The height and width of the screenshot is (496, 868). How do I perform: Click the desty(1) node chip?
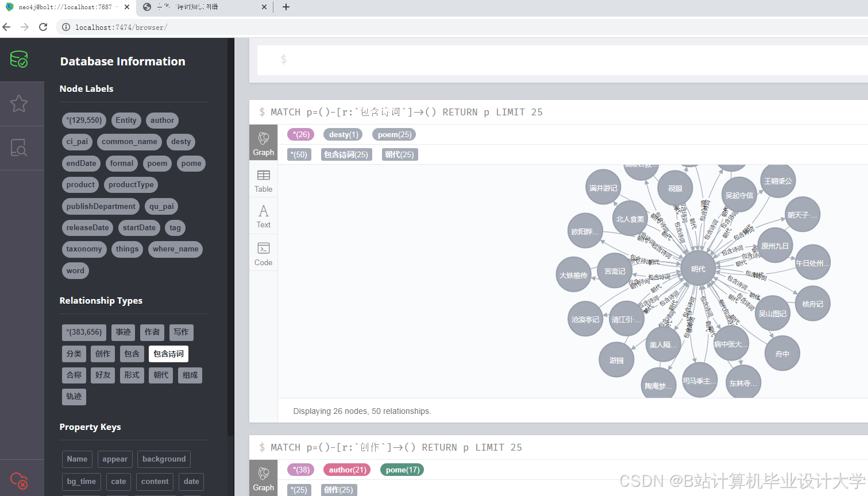[x=344, y=135]
